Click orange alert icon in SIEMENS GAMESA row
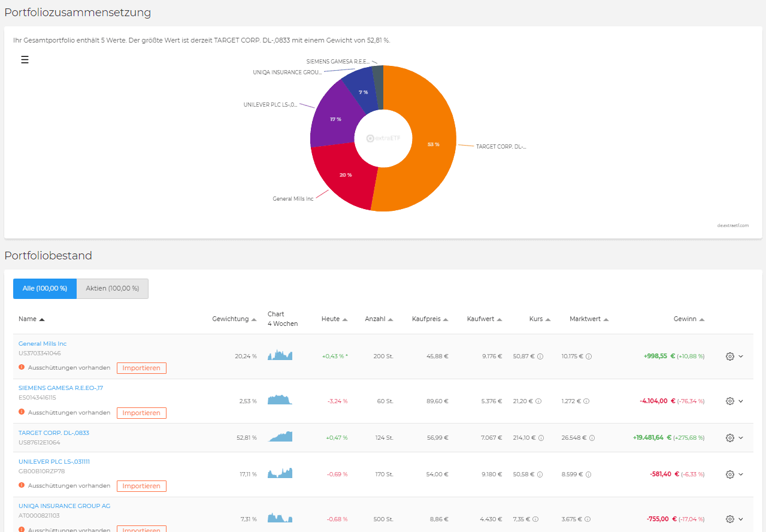Image resolution: width=766 pixels, height=532 pixels. click(22, 412)
